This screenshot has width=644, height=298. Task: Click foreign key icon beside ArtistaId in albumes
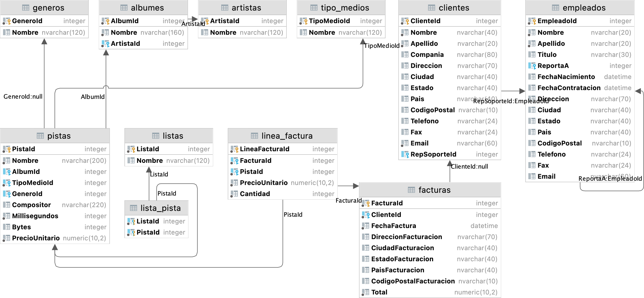coord(105,44)
